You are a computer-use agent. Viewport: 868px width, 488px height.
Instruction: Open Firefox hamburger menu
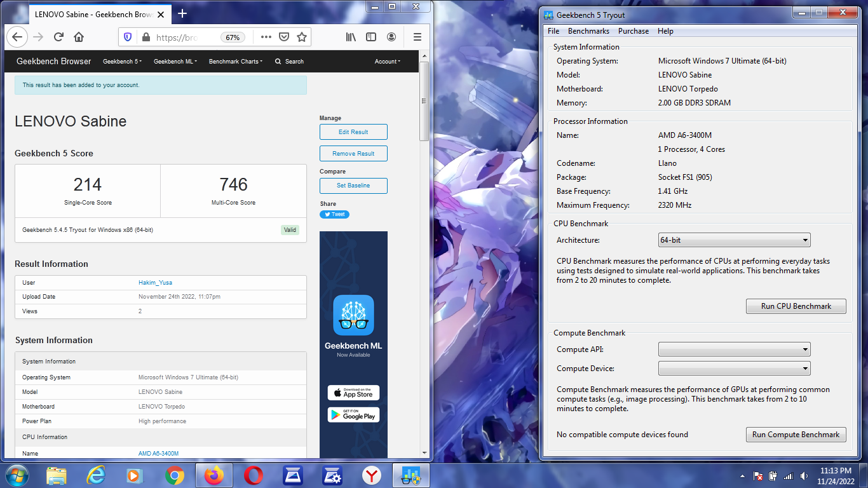(417, 37)
